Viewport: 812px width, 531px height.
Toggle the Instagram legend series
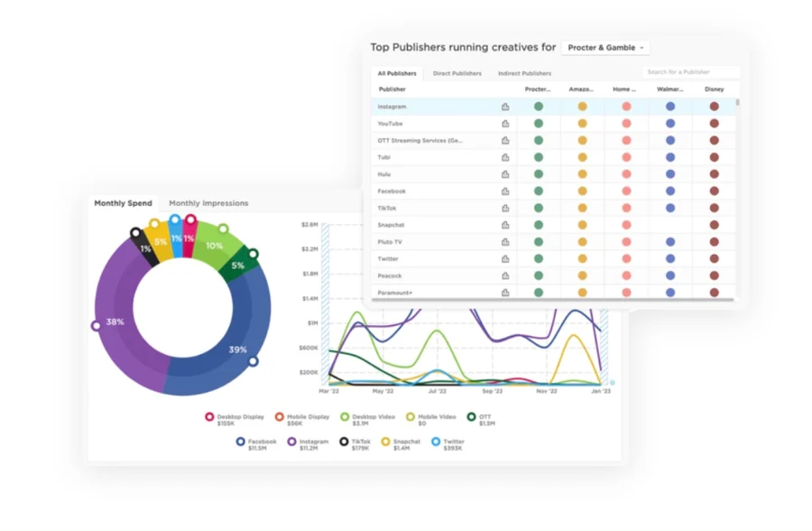click(x=309, y=444)
